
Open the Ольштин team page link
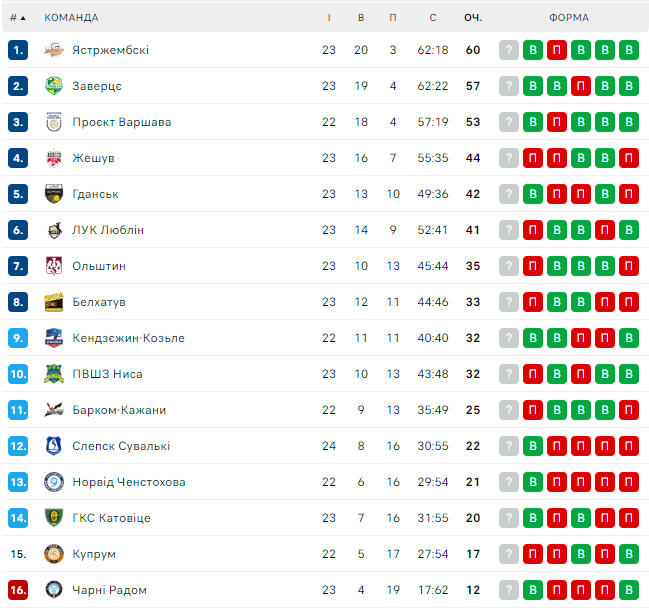(x=99, y=266)
